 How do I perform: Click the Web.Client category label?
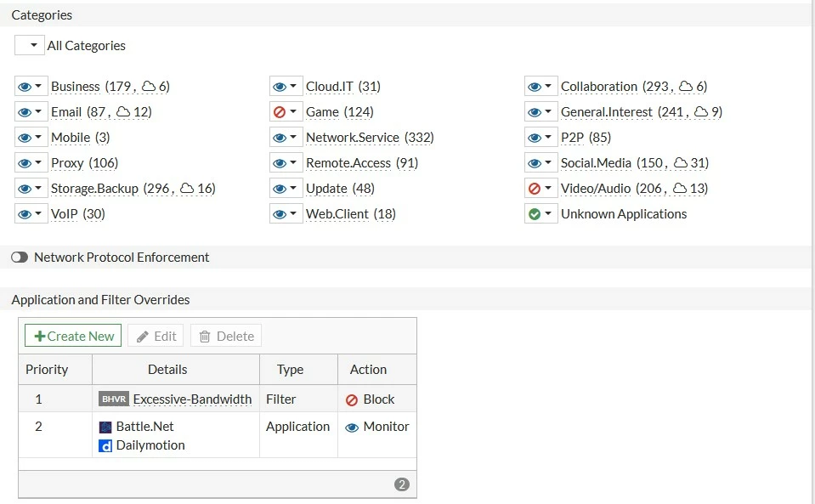point(337,214)
